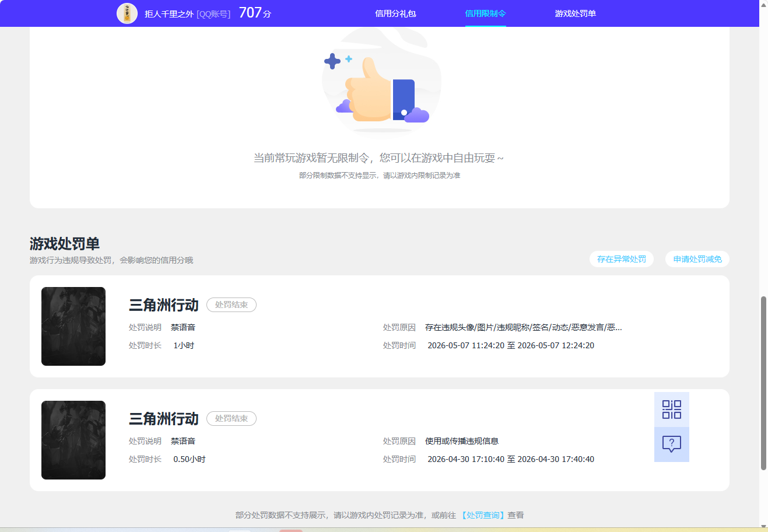768x532 pixels.
Task: Click the duration value 1小时
Action: click(x=184, y=345)
